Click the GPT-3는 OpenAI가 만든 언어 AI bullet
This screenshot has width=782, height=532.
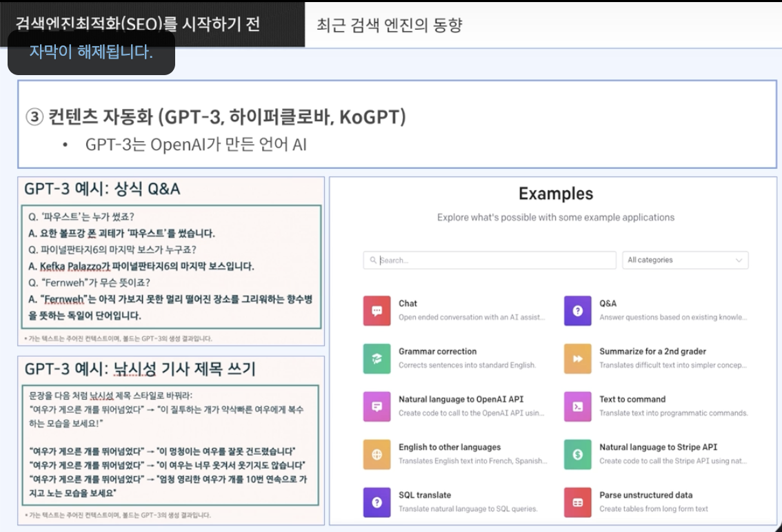pyautogui.click(x=196, y=145)
